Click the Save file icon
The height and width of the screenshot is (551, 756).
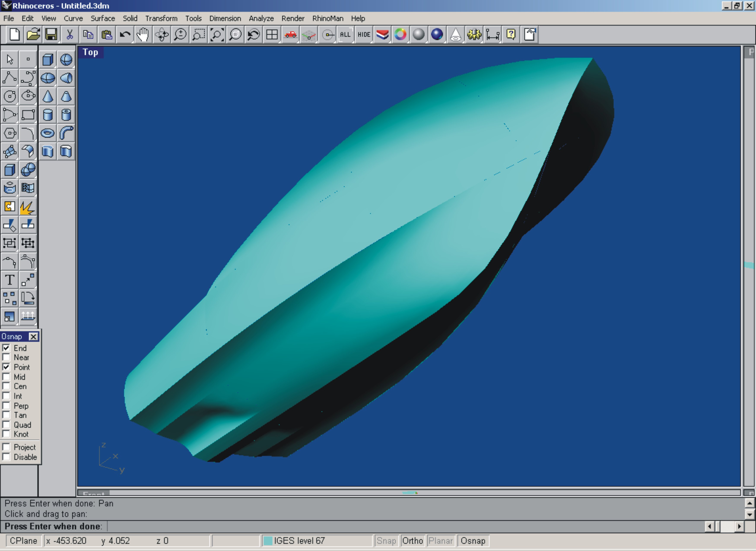tap(51, 35)
